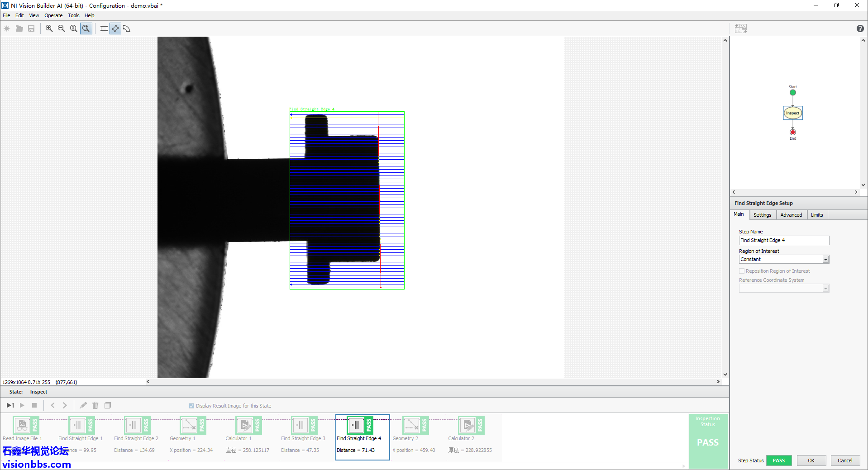Expand the Reference Coordinate System dropdown
This screenshot has height=470, width=868.
pos(825,289)
